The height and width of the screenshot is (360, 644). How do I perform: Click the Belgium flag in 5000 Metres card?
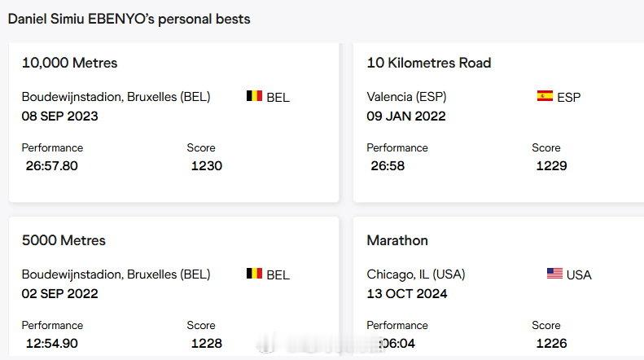pyautogui.click(x=254, y=274)
